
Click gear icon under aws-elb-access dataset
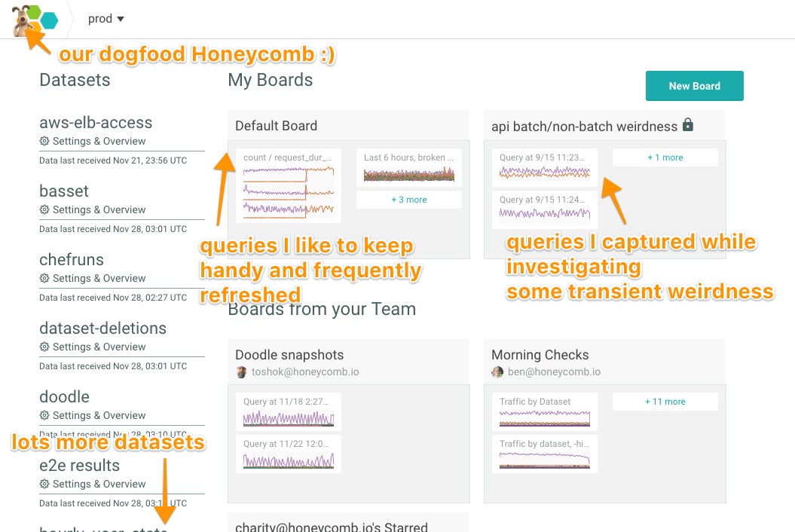(44, 142)
